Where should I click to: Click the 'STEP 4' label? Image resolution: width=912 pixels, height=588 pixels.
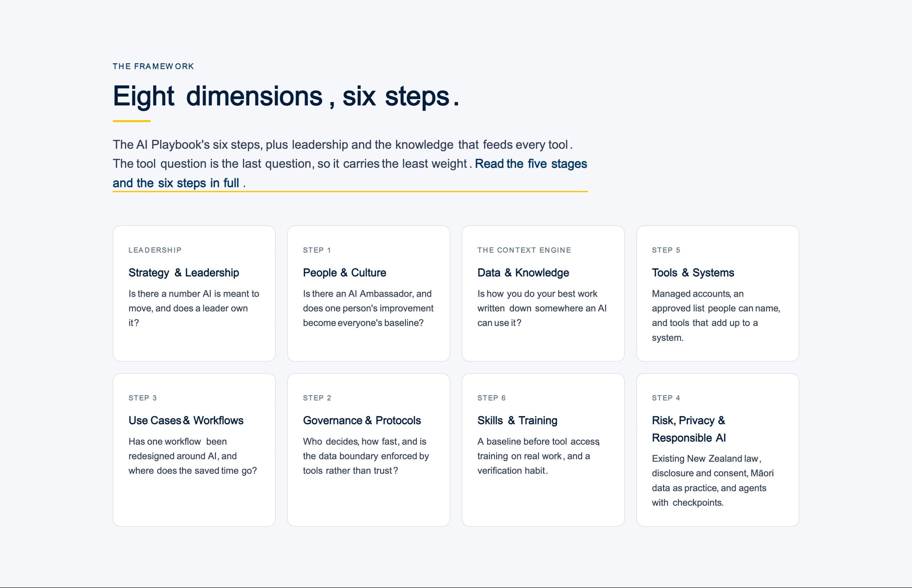(x=666, y=398)
